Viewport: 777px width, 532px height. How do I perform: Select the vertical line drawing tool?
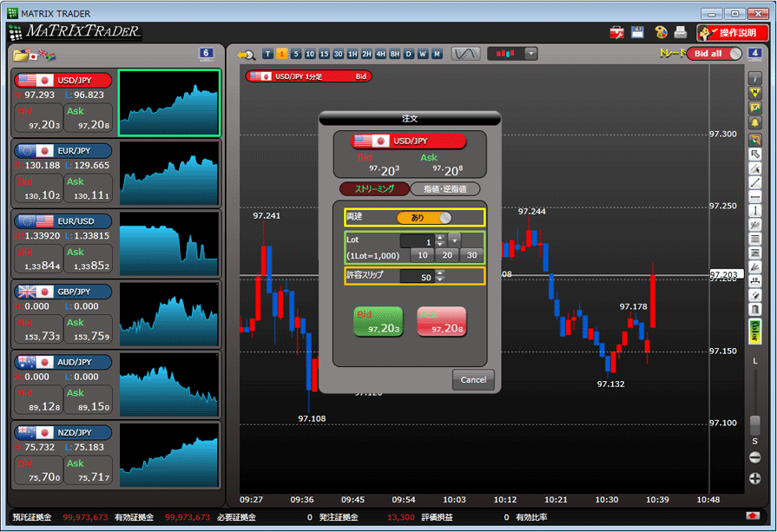(754, 211)
